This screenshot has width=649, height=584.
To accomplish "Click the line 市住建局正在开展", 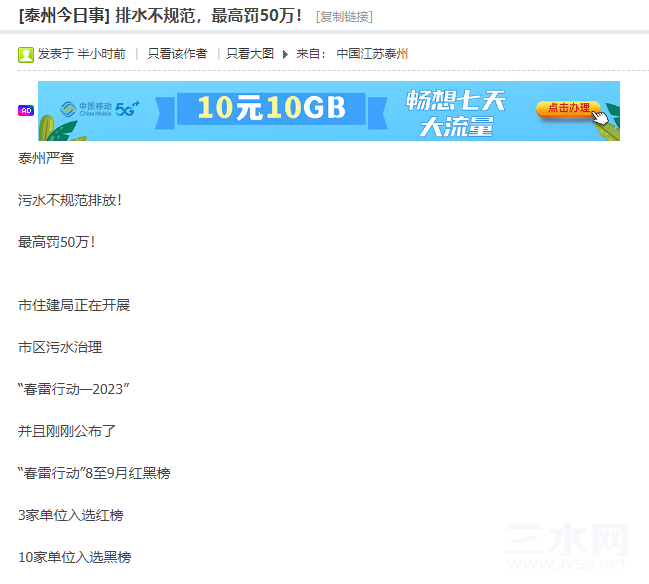I will (74, 305).
